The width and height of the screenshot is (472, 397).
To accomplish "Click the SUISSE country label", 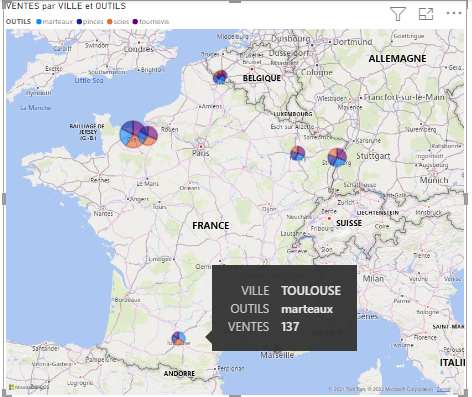I will (x=349, y=223).
